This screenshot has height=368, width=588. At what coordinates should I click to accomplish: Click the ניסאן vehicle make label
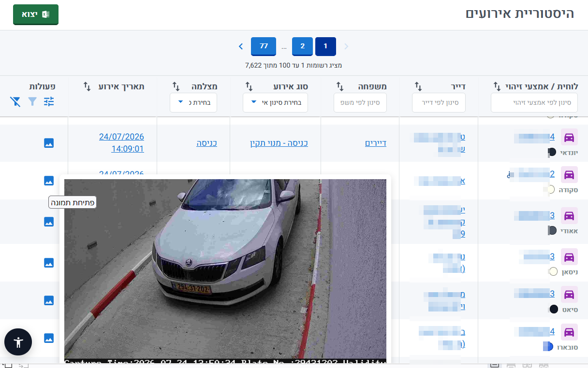click(570, 272)
